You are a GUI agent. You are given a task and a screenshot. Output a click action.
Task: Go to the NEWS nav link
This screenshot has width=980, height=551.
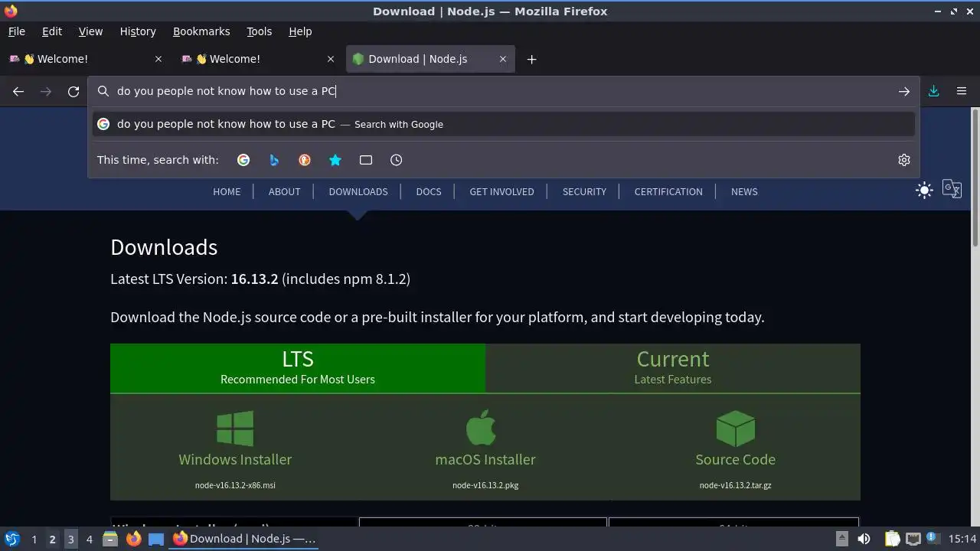(744, 191)
